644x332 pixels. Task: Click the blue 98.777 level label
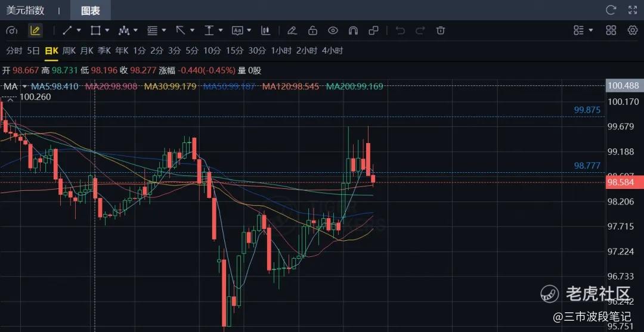pos(587,166)
